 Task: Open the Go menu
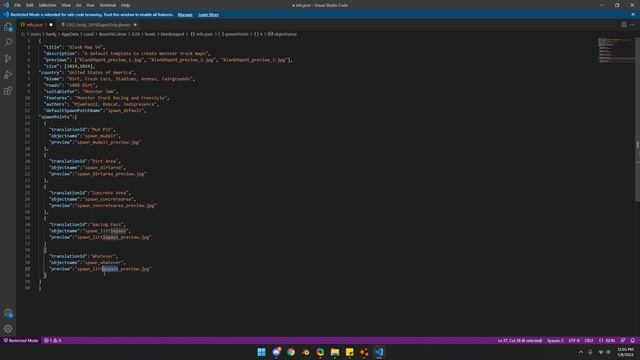(78, 5)
